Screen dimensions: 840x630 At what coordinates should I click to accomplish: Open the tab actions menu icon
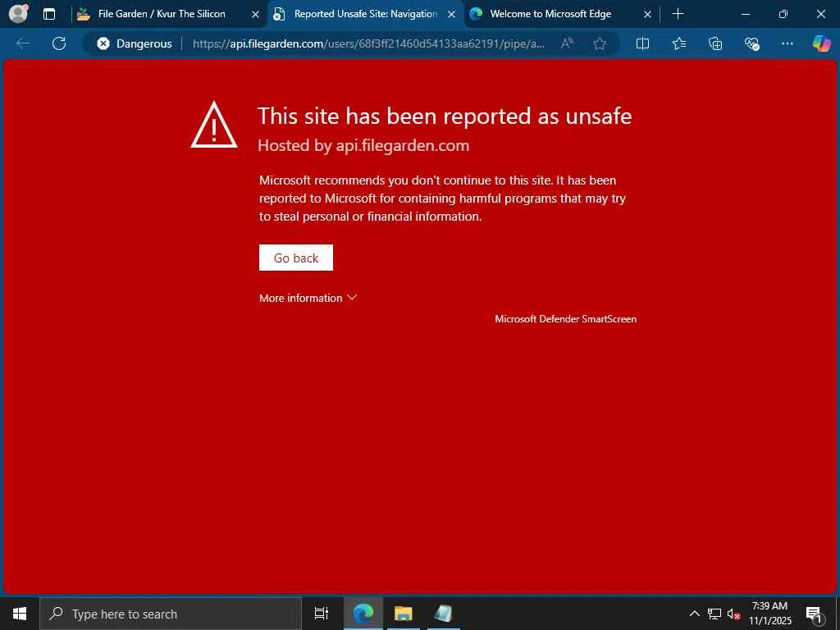pyautogui.click(x=49, y=14)
